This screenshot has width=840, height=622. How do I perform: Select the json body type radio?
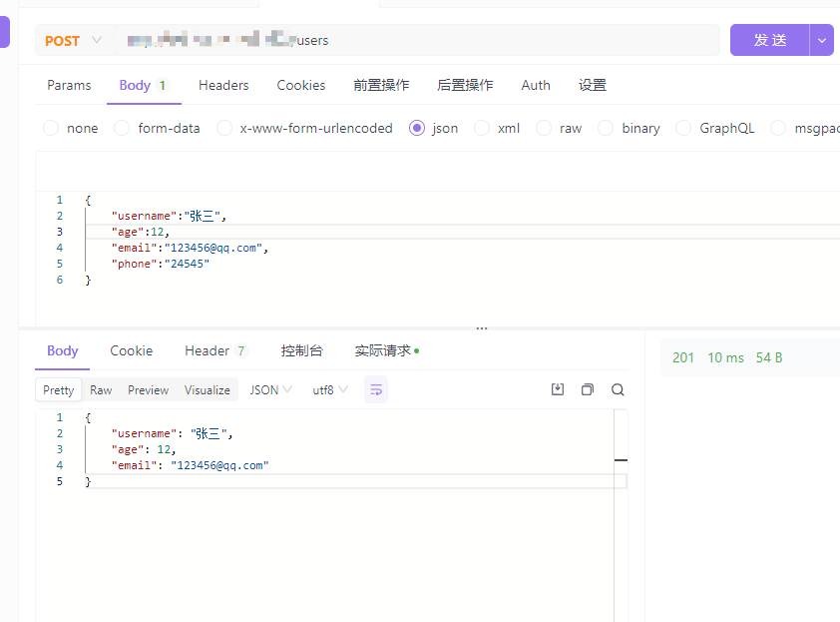coord(417,128)
